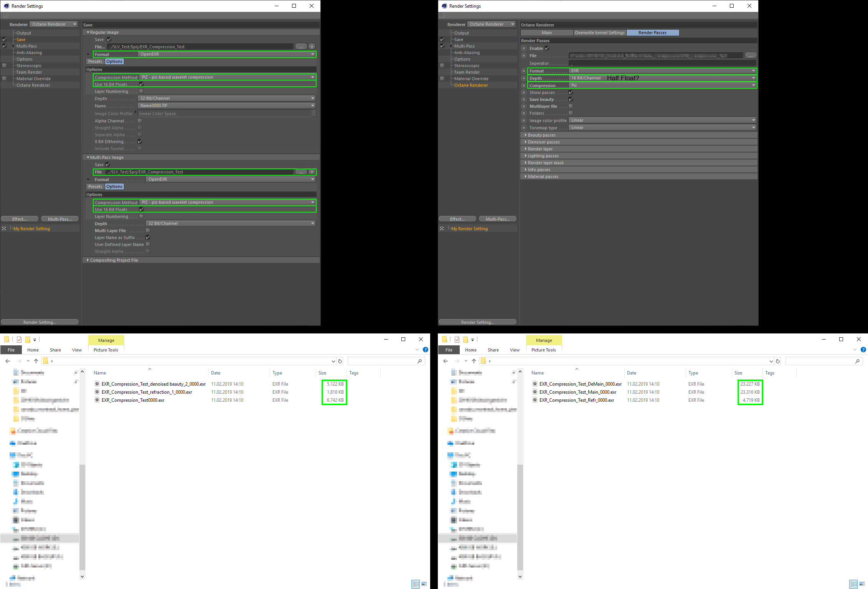Select the EXR_Compression_Test_Main_0000.exr file
868x589 pixels.
click(578, 392)
